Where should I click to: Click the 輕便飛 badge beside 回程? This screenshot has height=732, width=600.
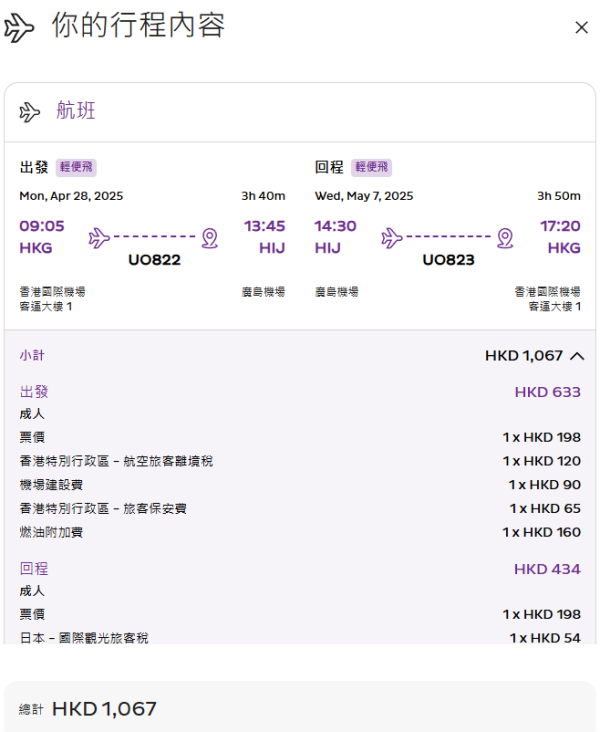click(371, 168)
